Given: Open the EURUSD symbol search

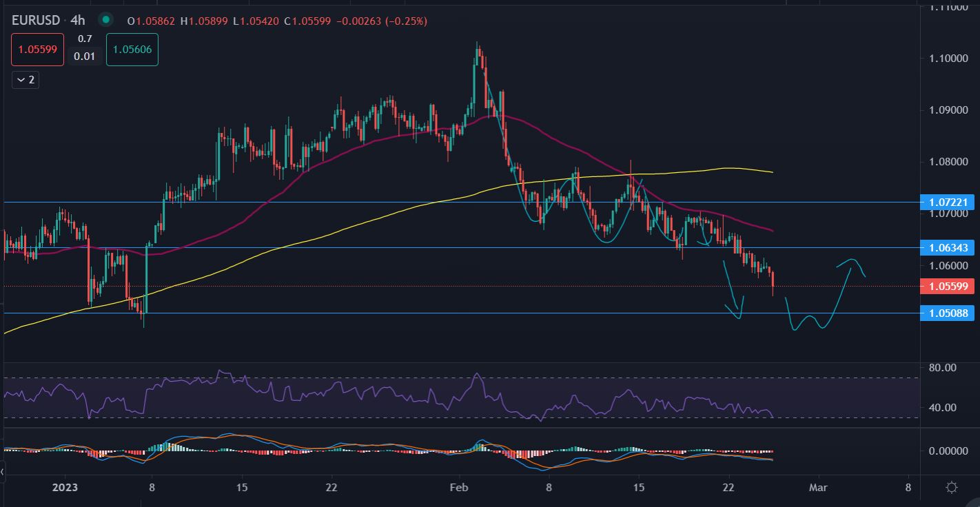Looking at the screenshot, I should coord(36,21).
